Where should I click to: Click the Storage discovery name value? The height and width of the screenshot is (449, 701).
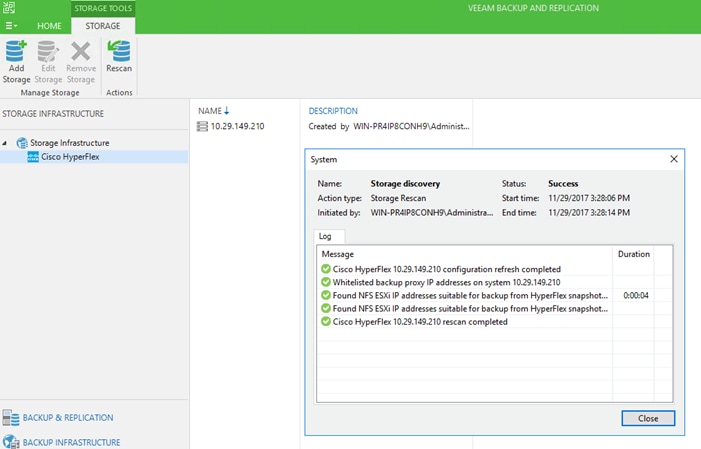pos(405,184)
